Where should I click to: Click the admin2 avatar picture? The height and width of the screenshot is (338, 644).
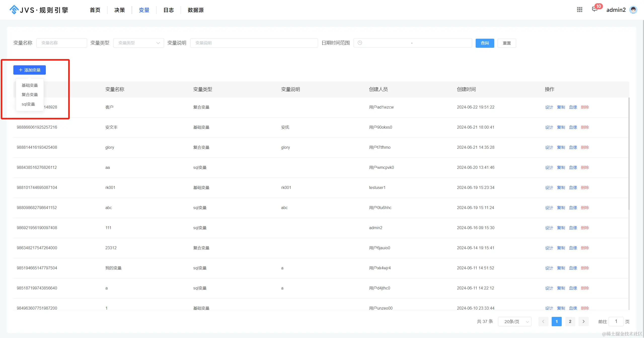pyautogui.click(x=633, y=10)
